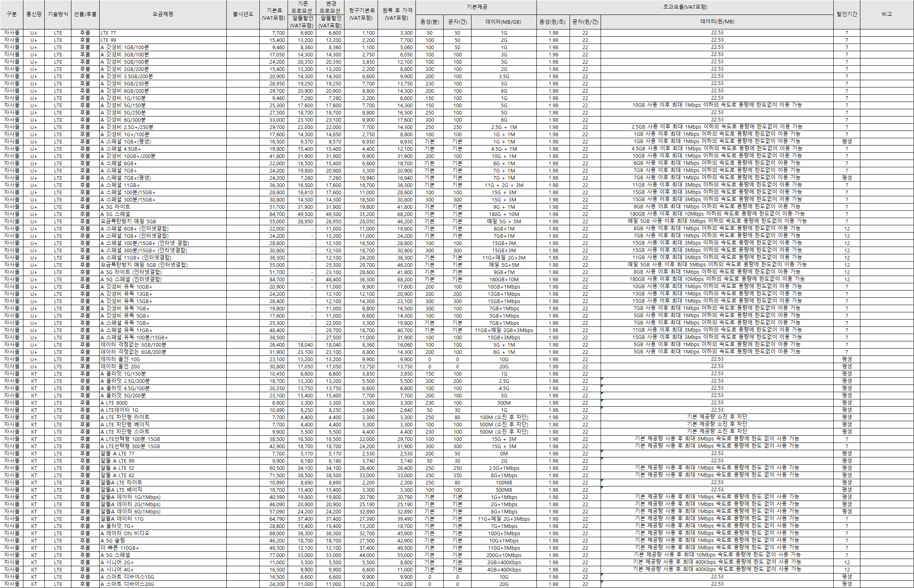This screenshot has height=588, width=914.
Task: Click plan cell A 스페셜 300분/15GB+ (인터넷결합)
Action: point(163,251)
